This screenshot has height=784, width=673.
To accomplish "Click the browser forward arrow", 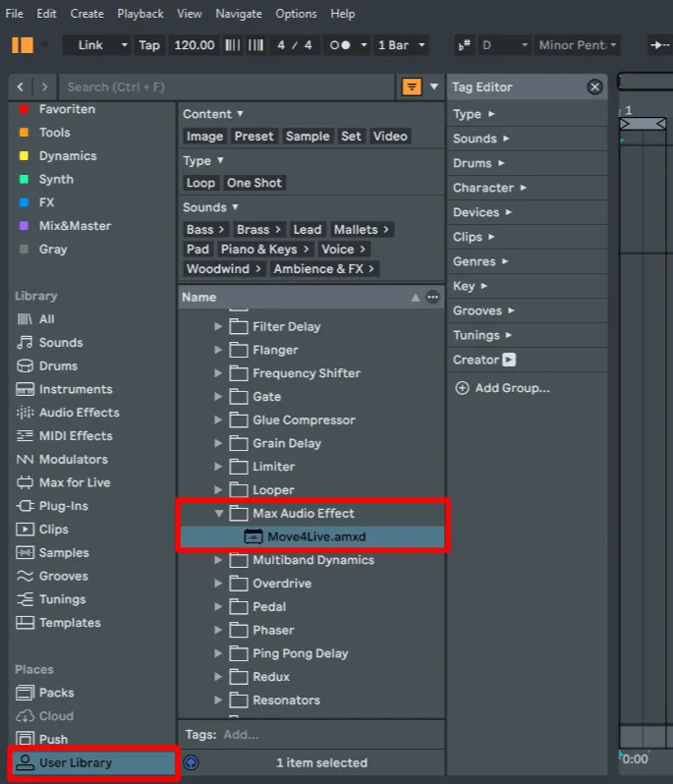I will click(x=45, y=87).
